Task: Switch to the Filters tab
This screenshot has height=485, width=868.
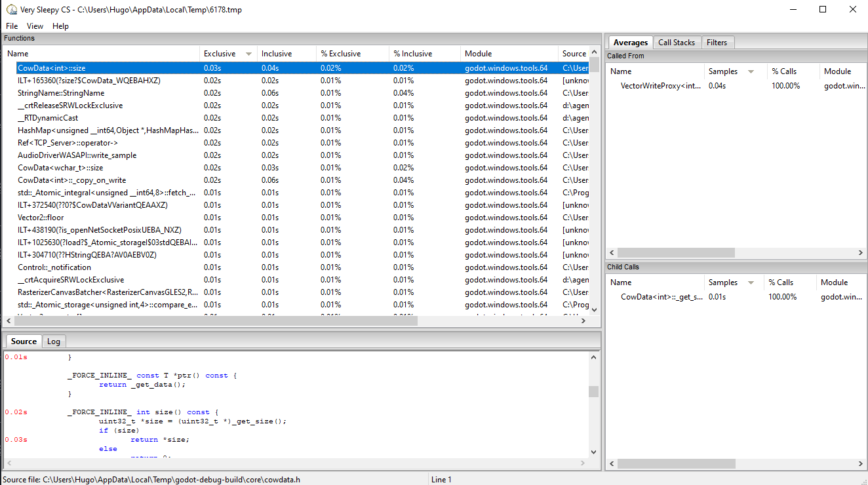Action: [718, 42]
